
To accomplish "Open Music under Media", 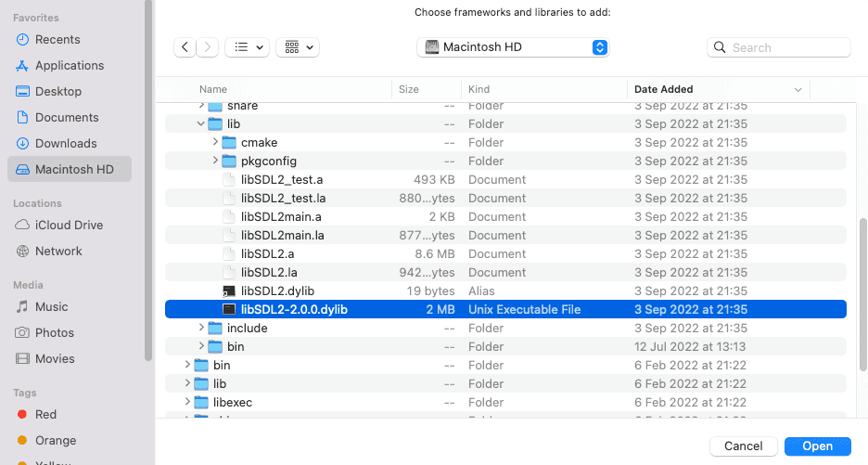I will click(x=51, y=307).
